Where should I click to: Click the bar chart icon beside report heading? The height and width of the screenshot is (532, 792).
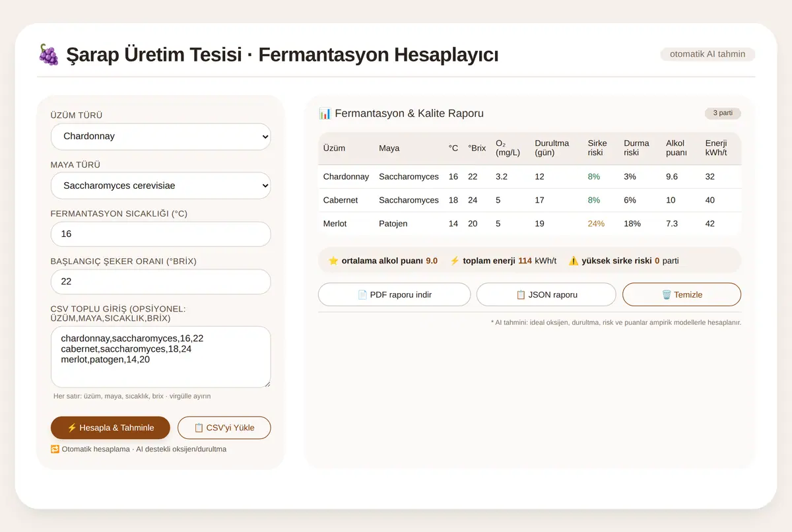point(325,114)
